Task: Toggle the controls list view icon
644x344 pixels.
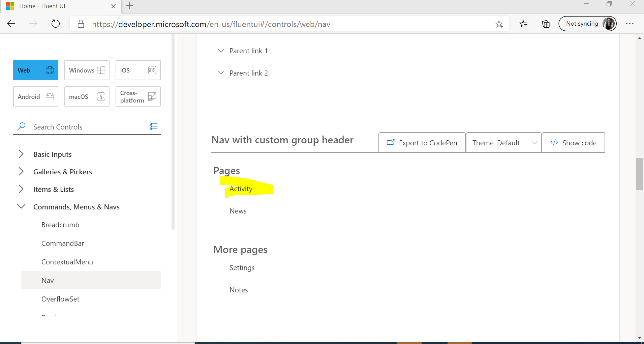Action: 153,126
